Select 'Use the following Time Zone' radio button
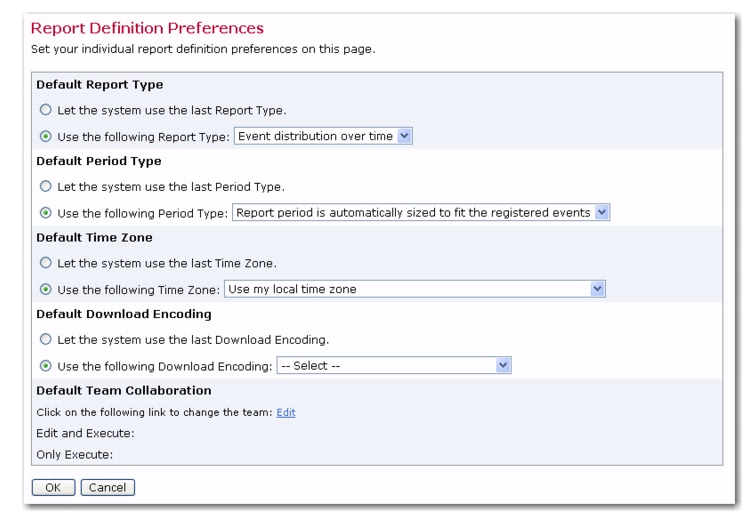The image size is (754, 527). (x=46, y=289)
